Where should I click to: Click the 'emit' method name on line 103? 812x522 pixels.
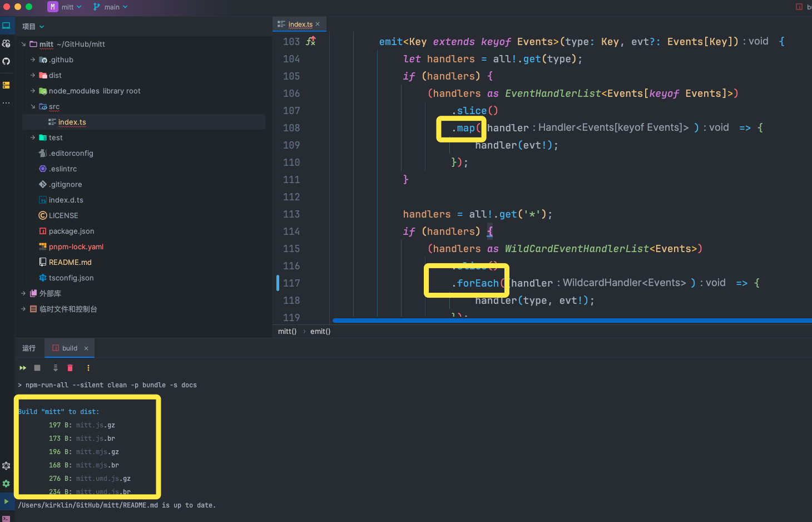391,42
